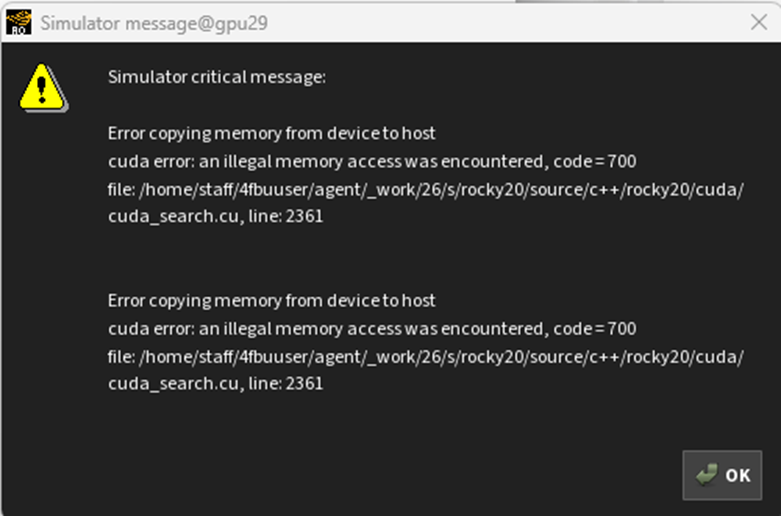
Task: Click "code = 700" in the first error message
Action: (x=595, y=161)
